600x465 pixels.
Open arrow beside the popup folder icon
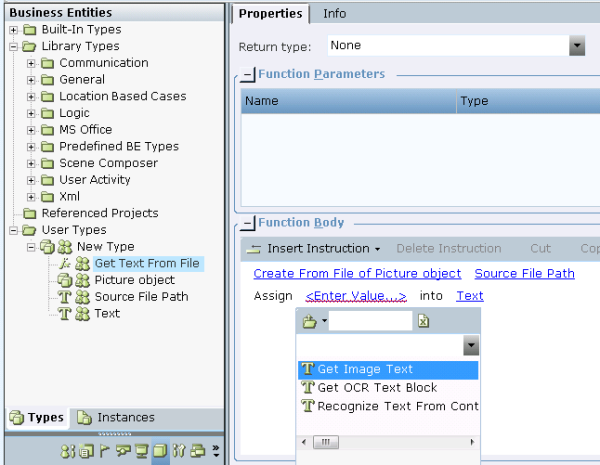[324, 321]
